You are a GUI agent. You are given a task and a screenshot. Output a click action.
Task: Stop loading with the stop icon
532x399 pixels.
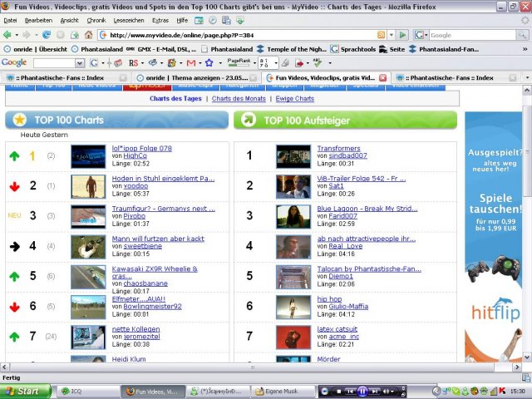61,35
